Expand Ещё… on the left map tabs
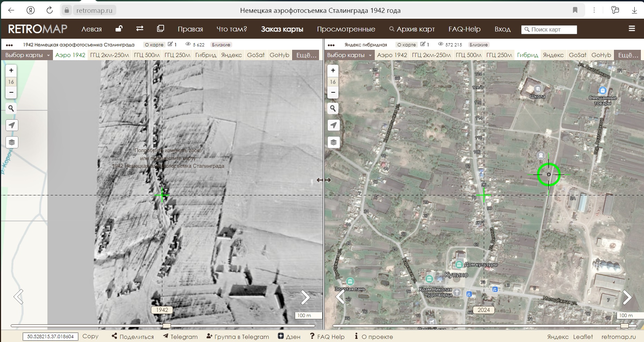Image resolution: width=644 pixels, height=342 pixels. [306, 55]
